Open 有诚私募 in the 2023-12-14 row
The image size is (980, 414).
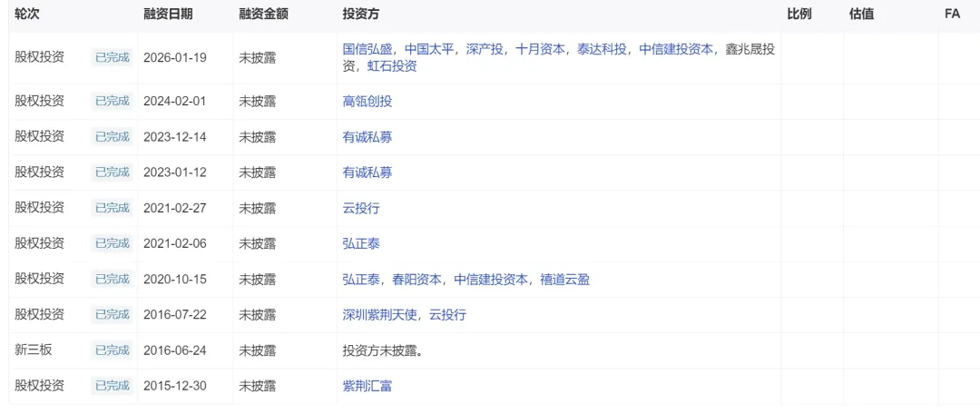pyautogui.click(x=367, y=137)
